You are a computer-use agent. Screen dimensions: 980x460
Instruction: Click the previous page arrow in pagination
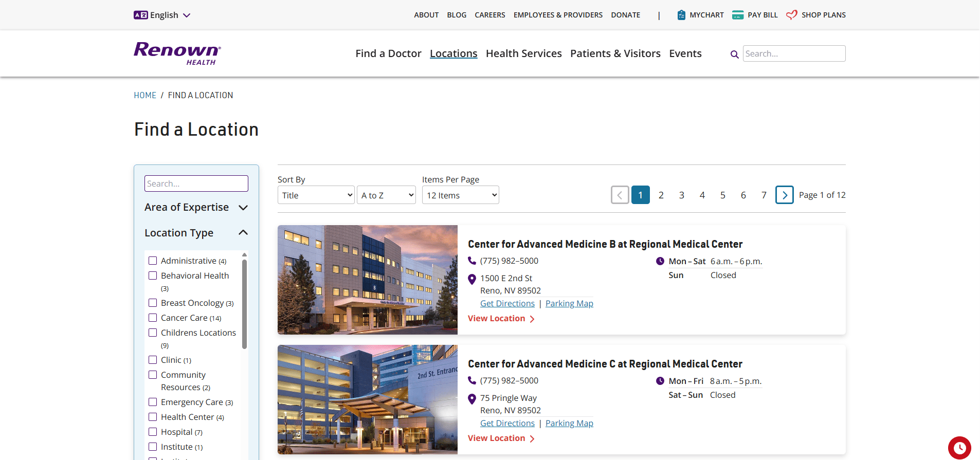coord(620,195)
